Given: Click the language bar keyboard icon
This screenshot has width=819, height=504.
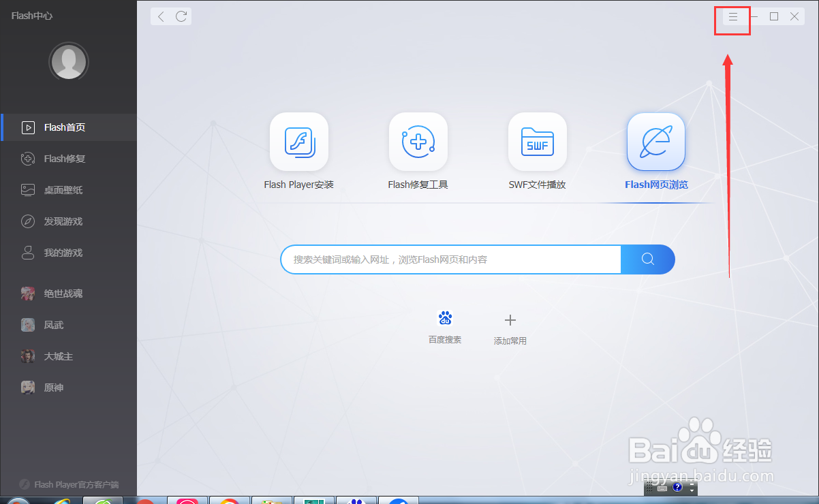Looking at the screenshot, I should click(662, 488).
